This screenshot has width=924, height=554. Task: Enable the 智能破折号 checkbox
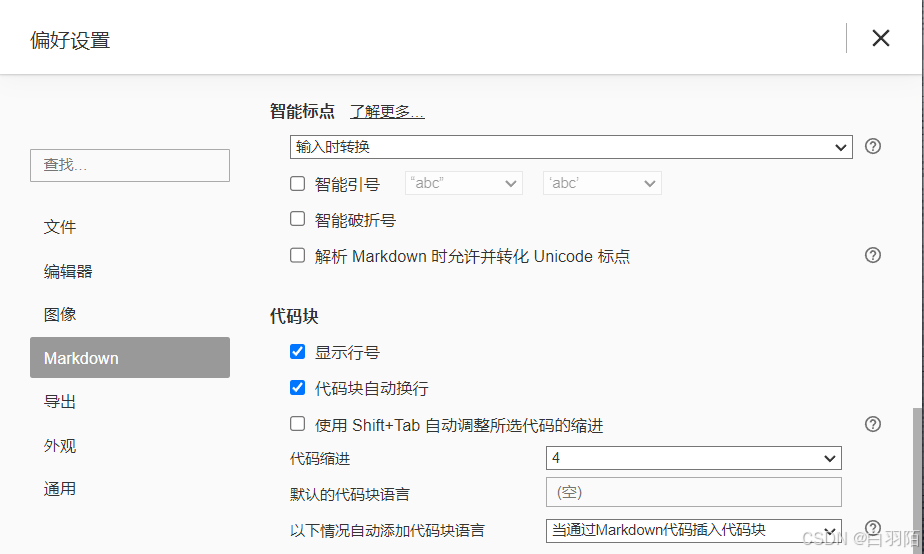pos(298,219)
